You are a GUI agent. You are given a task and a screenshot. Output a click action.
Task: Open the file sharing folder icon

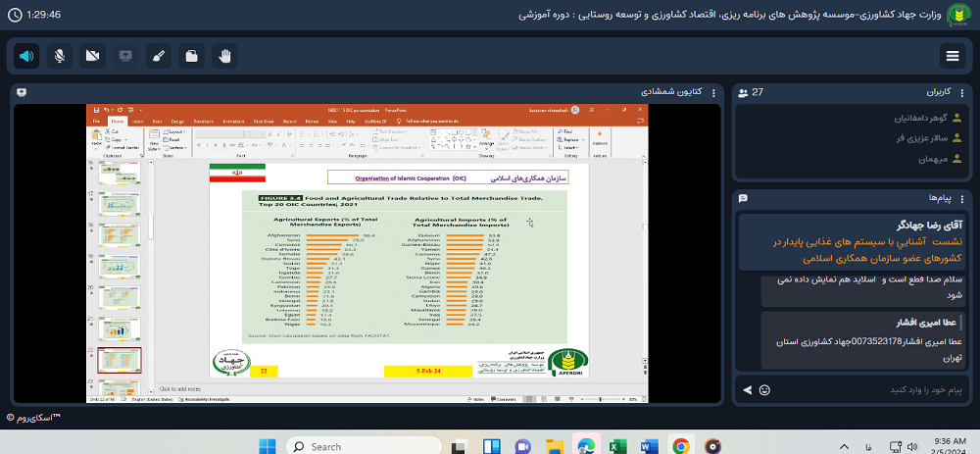point(192,56)
